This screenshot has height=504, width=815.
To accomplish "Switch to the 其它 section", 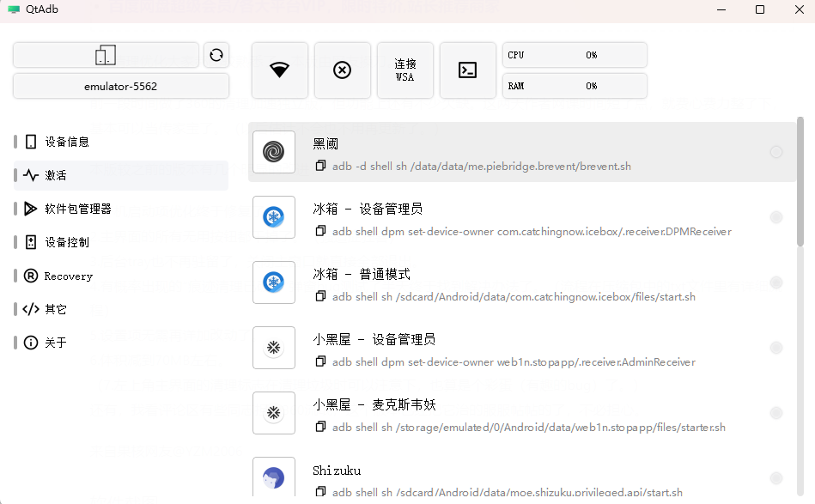I will point(120,309).
